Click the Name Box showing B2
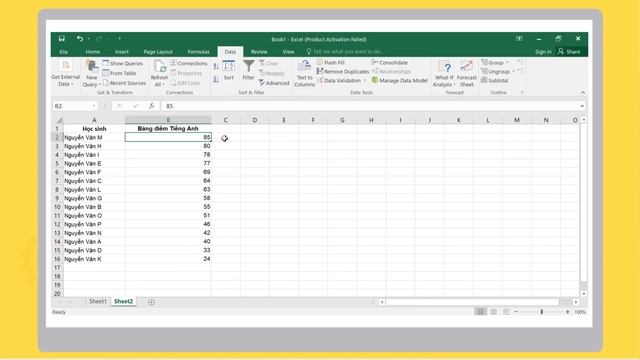This screenshot has height=360, width=640. (x=75, y=106)
